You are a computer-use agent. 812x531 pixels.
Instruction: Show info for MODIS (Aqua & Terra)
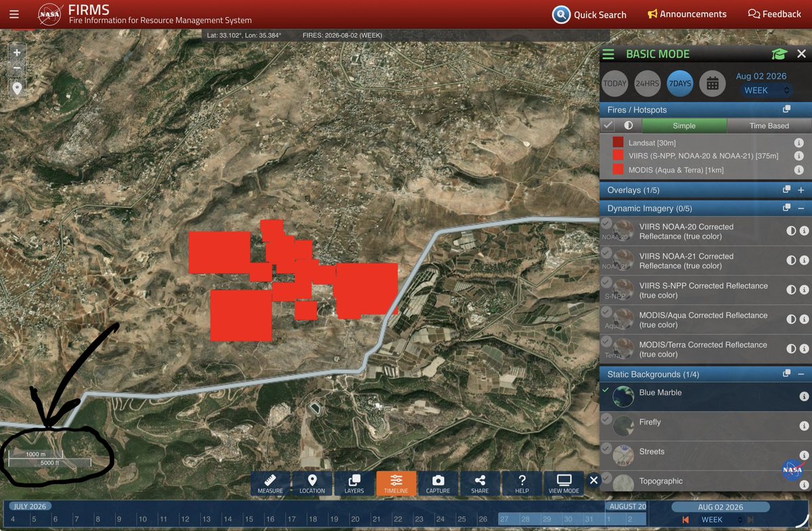tap(798, 170)
